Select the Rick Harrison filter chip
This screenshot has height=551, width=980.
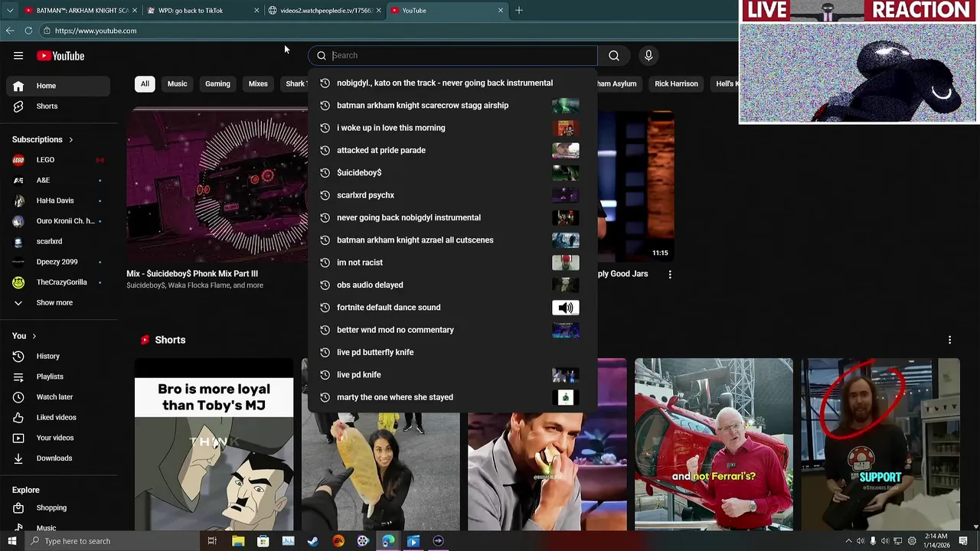pyautogui.click(x=676, y=83)
